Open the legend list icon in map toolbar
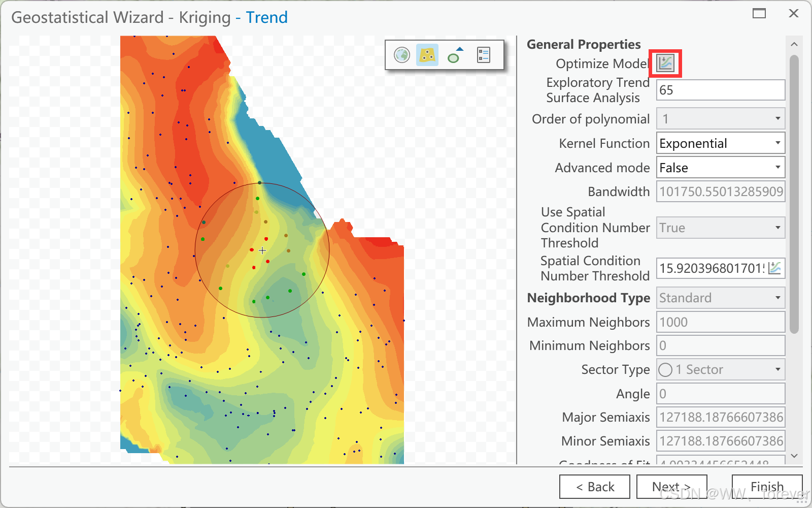This screenshot has height=508, width=812. tap(484, 55)
